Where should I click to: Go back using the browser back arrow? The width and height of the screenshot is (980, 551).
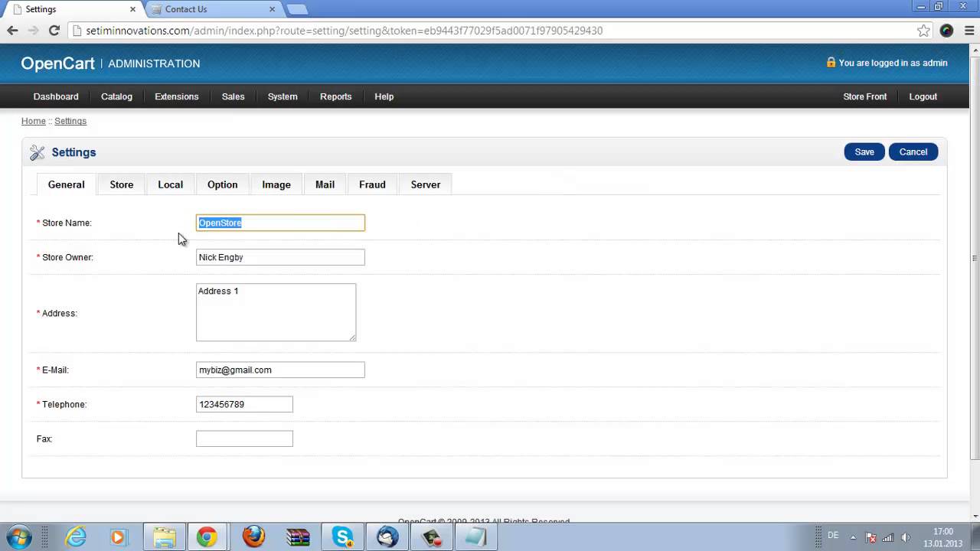(x=12, y=31)
